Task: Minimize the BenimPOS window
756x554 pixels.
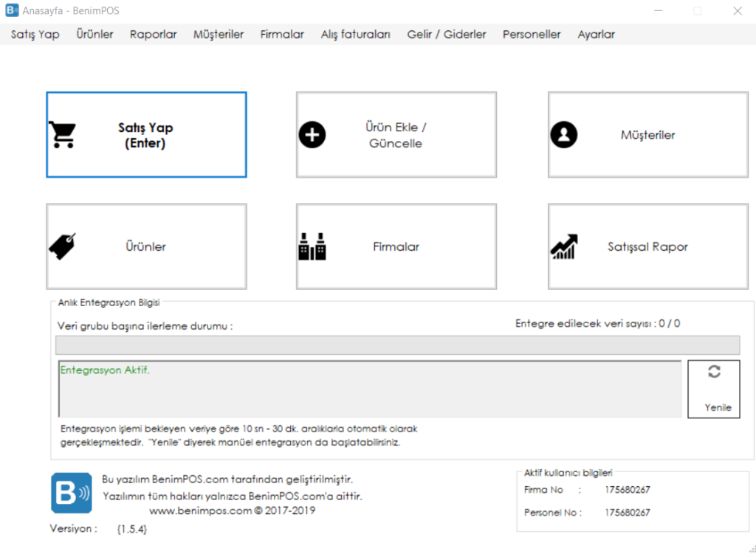Action: pyautogui.click(x=658, y=10)
